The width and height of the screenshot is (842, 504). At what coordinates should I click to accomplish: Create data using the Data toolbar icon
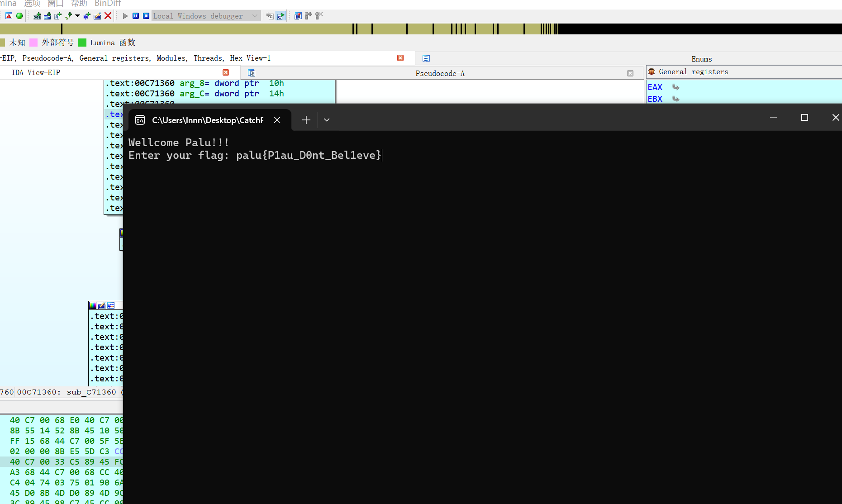click(x=47, y=16)
